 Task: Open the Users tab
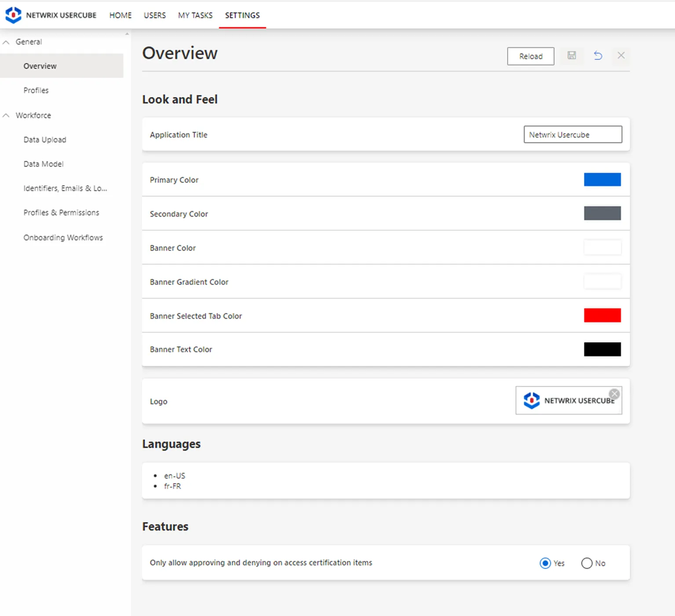[x=155, y=15]
